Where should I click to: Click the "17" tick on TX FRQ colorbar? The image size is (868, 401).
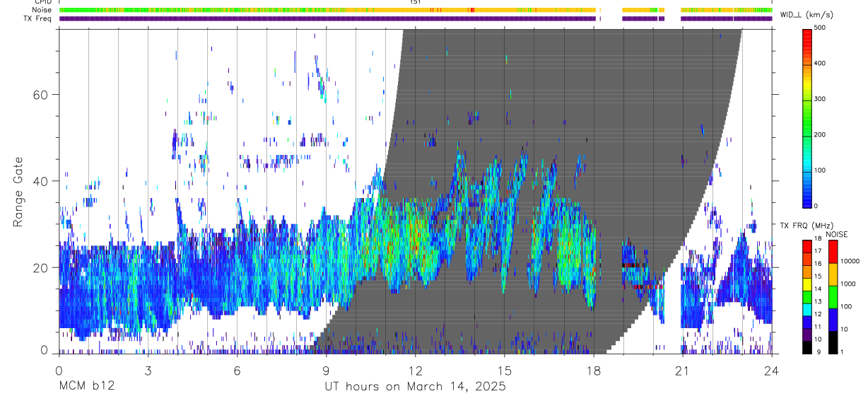tap(818, 251)
